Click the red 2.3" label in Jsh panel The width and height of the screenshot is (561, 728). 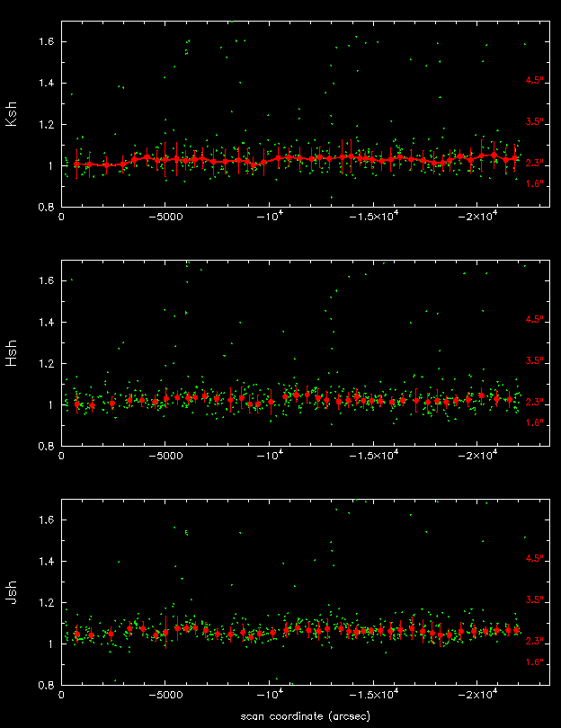tap(536, 642)
